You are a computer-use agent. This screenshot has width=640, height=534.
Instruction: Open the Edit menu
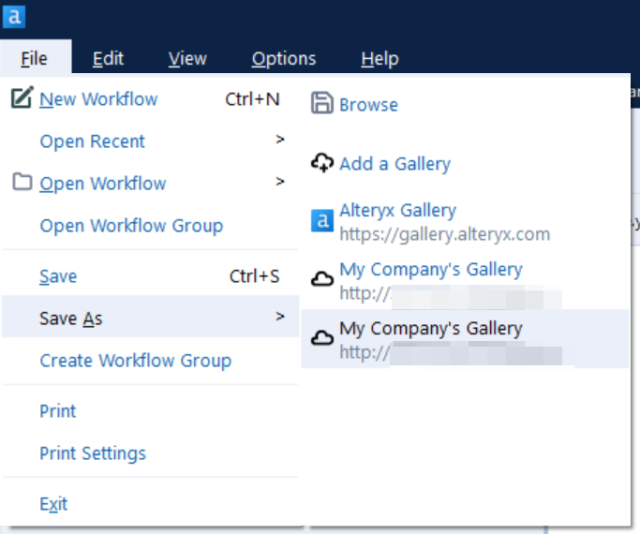[108, 58]
